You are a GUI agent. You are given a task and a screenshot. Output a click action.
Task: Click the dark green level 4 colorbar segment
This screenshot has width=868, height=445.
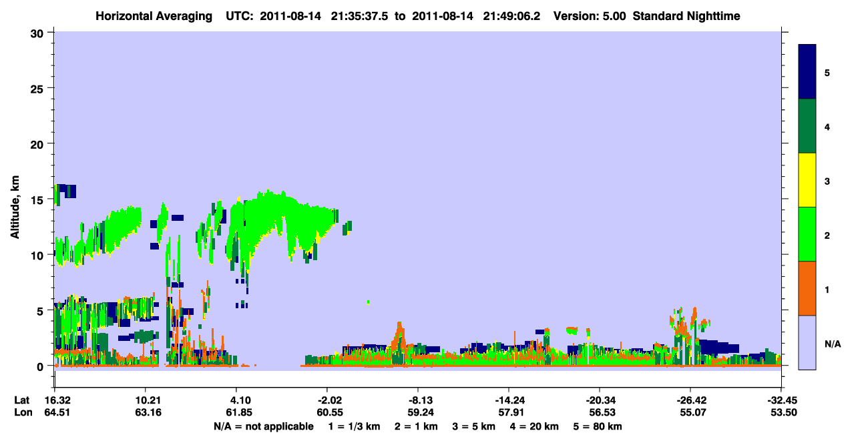pos(807,126)
